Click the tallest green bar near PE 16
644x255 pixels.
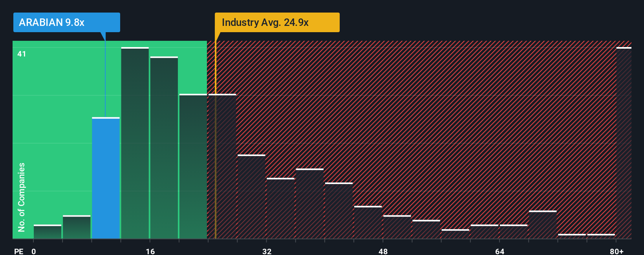pos(135,143)
